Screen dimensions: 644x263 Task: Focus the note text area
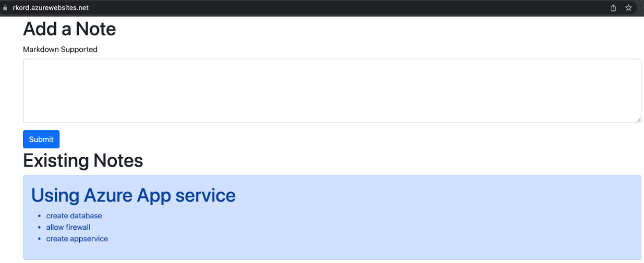tap(332, 91)
